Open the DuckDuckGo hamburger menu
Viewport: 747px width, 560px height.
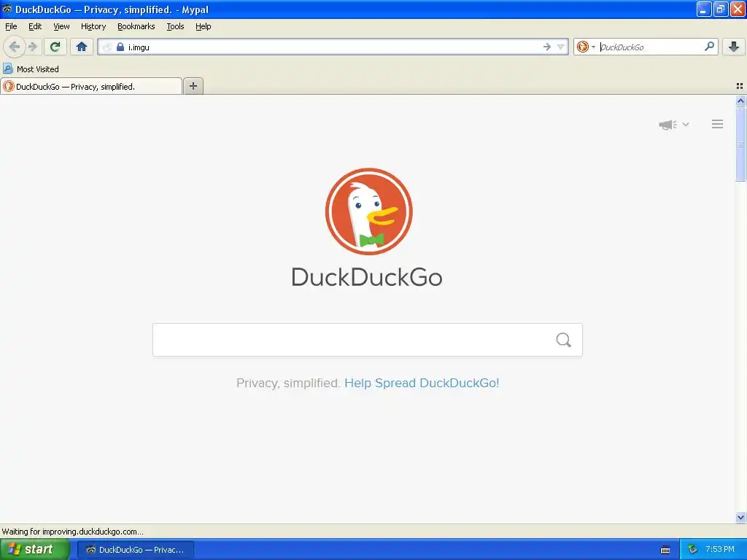click(718, 124)
